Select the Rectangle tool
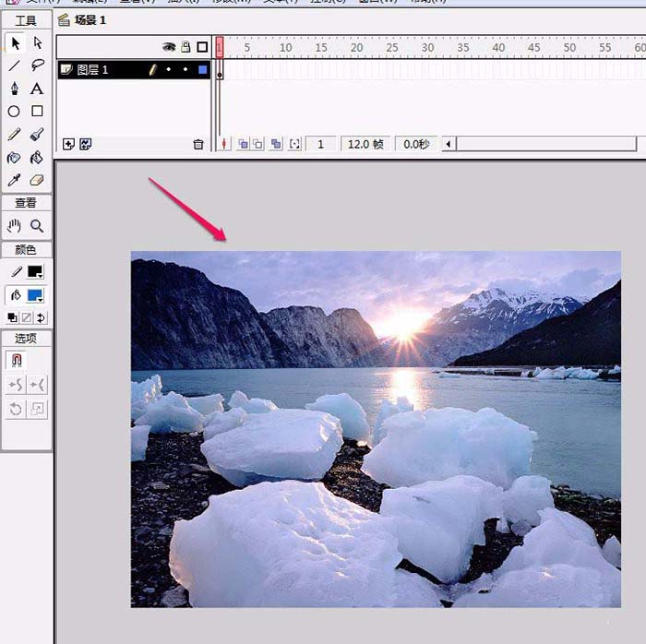646x644 pixels. [37, 111]
